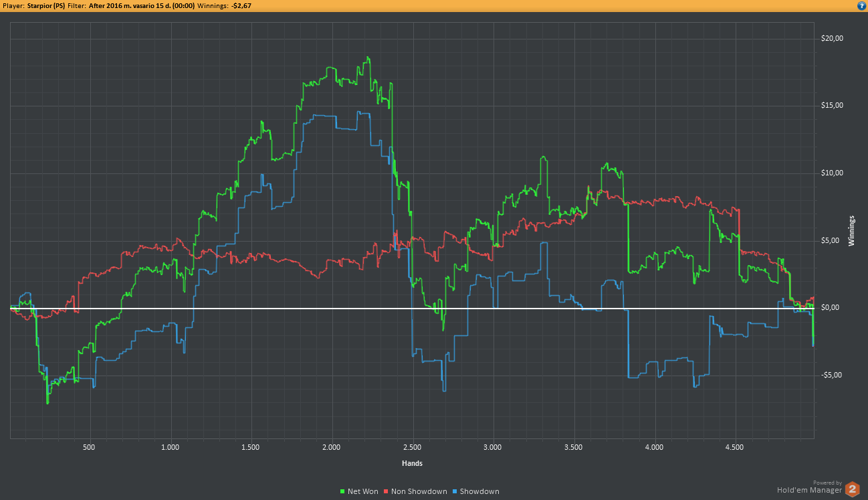Click the 2.500 hands axis label

click(413, 447)
